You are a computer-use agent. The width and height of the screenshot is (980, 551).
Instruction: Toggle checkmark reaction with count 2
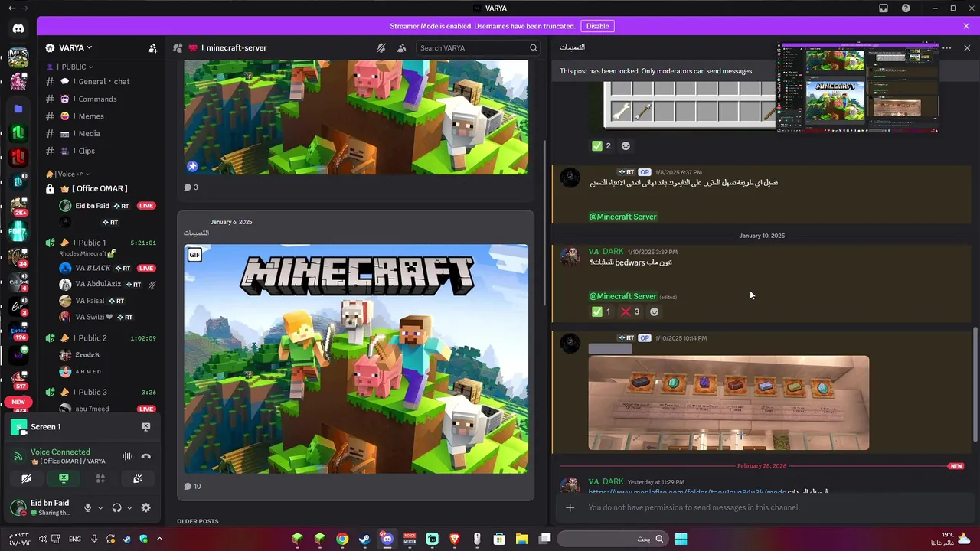(x=602, y=145)
